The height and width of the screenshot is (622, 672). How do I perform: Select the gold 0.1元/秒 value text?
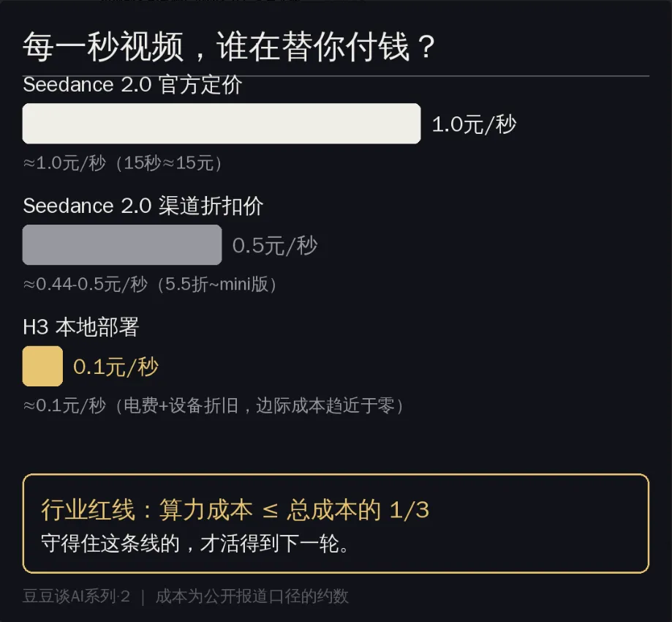pos(116,367)
